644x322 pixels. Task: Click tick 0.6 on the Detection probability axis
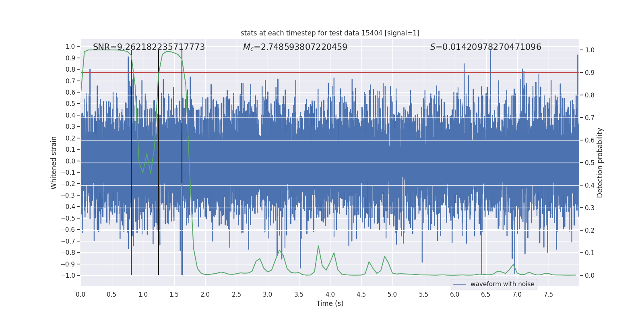(x=590, y=140)
